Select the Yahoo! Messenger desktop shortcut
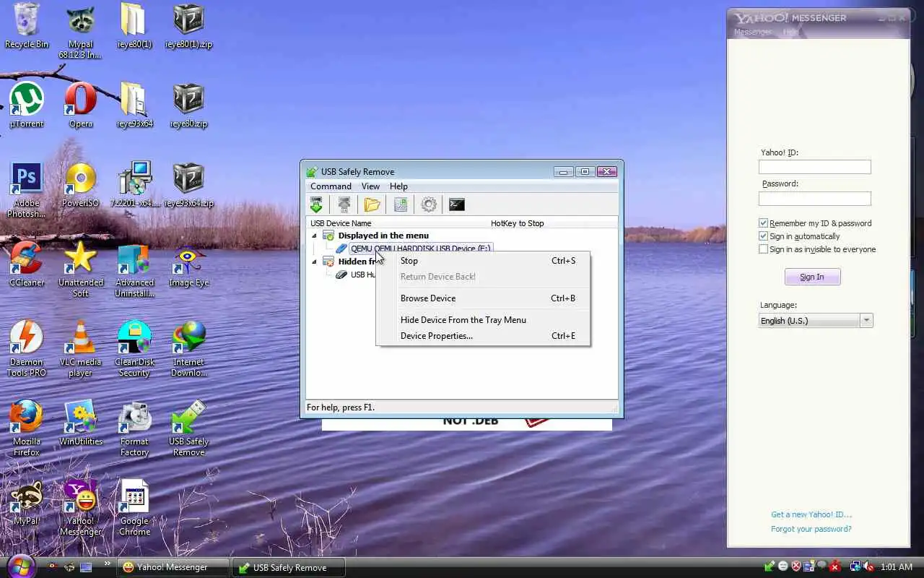The image size is (924, 578). [80, 508]
